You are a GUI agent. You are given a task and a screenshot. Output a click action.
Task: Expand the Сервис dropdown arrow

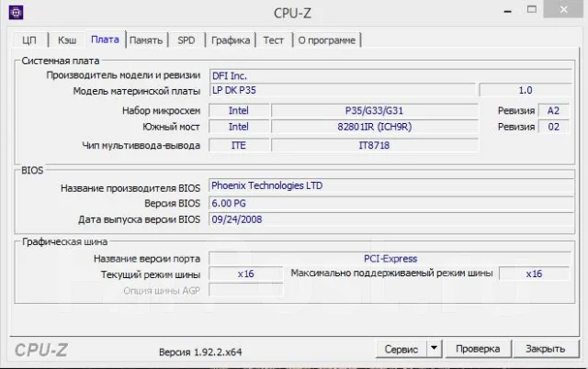point(435,349)
